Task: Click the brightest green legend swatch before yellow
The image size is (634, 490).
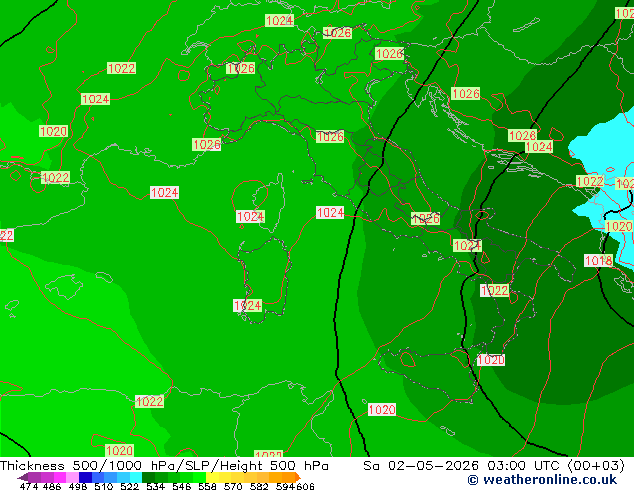Action: click(200, 477)
